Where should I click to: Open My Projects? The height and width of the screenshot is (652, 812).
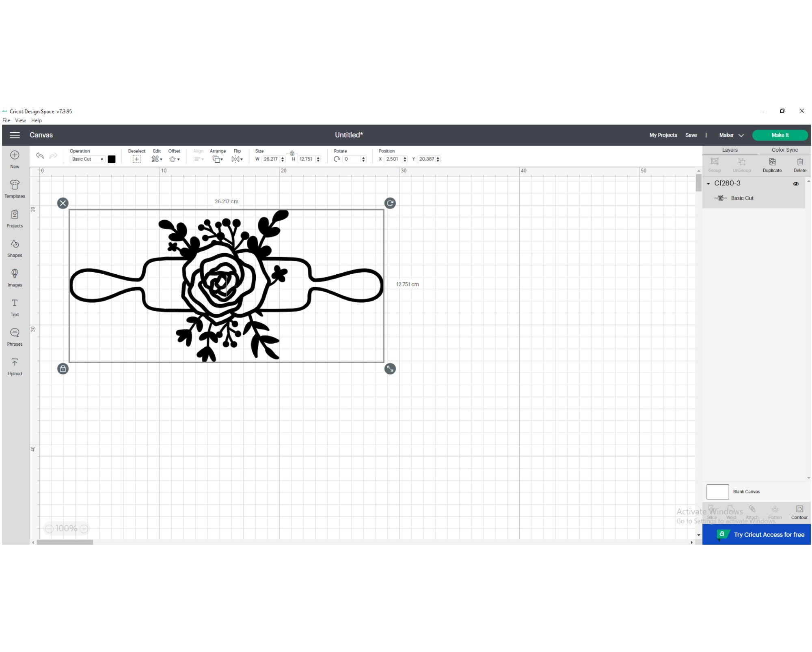[x=663, y=135]
